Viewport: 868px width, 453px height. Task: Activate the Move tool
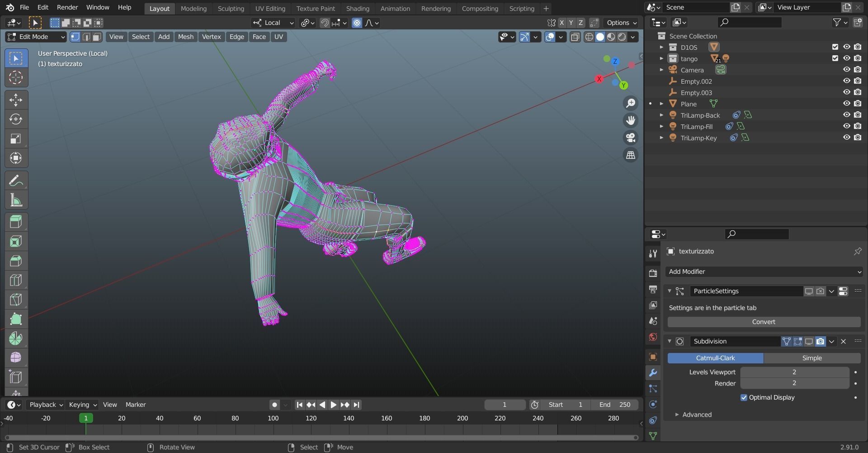16,100
